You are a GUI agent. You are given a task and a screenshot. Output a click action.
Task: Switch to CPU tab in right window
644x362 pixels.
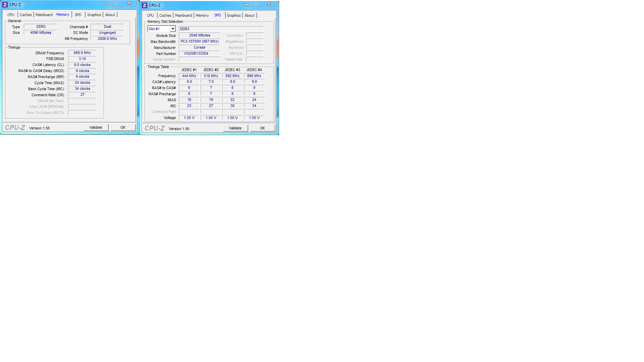coord(150,15)
